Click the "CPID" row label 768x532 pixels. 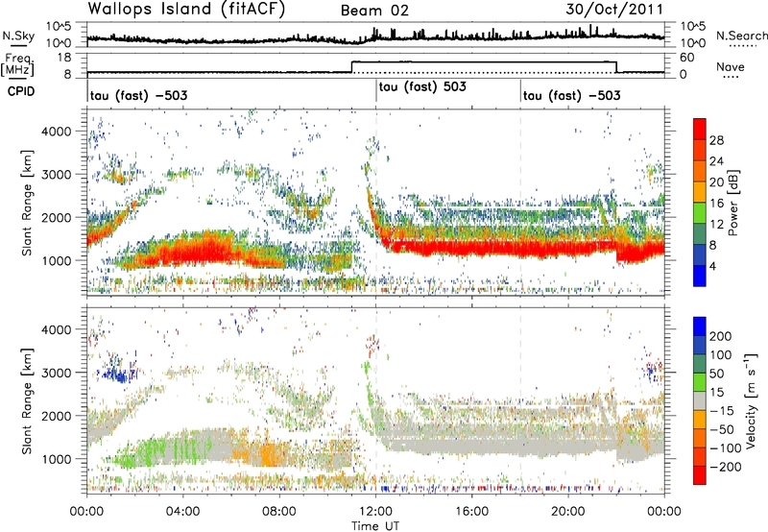tap(21, 91)
